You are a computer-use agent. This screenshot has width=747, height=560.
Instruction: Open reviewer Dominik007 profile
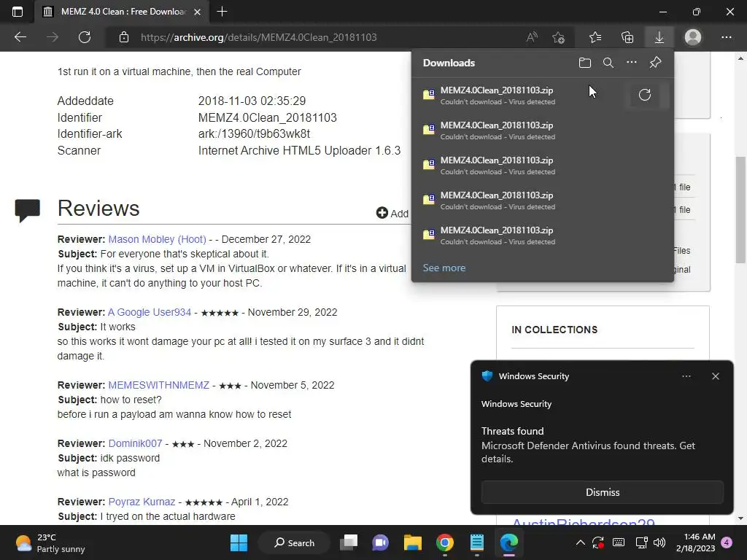[135, 443]
